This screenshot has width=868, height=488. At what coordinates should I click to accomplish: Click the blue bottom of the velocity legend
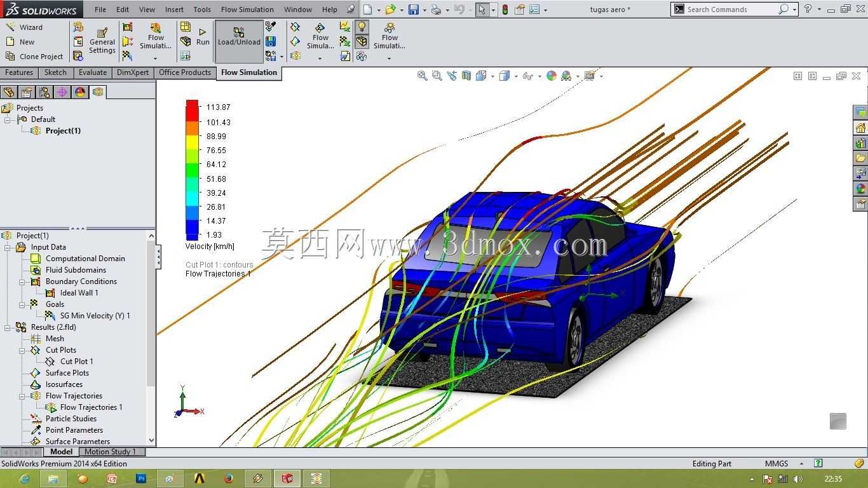(x=192, y=230)
